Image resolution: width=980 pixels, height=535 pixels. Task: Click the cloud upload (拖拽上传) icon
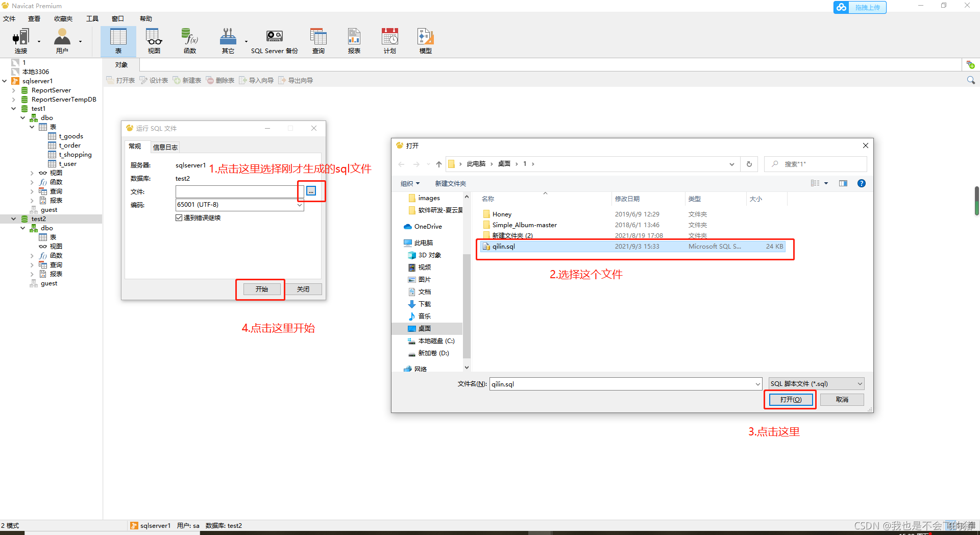[x=860, y=7]
